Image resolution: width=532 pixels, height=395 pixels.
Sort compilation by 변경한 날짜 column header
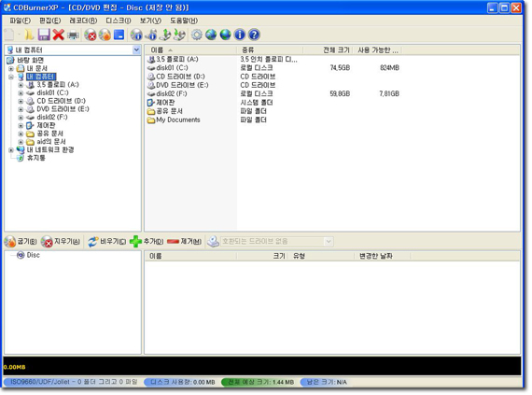point(382,256)
